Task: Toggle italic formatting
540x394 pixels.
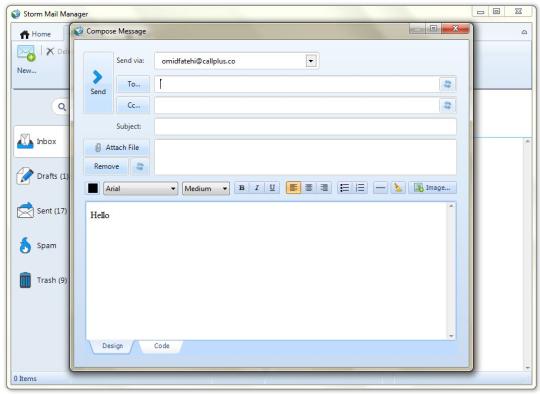Action: tap(257, 188)
